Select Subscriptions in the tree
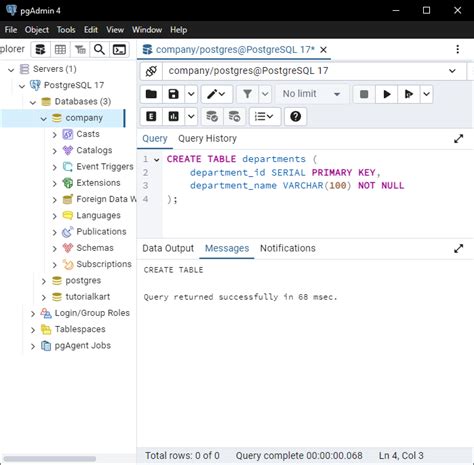 104,264
